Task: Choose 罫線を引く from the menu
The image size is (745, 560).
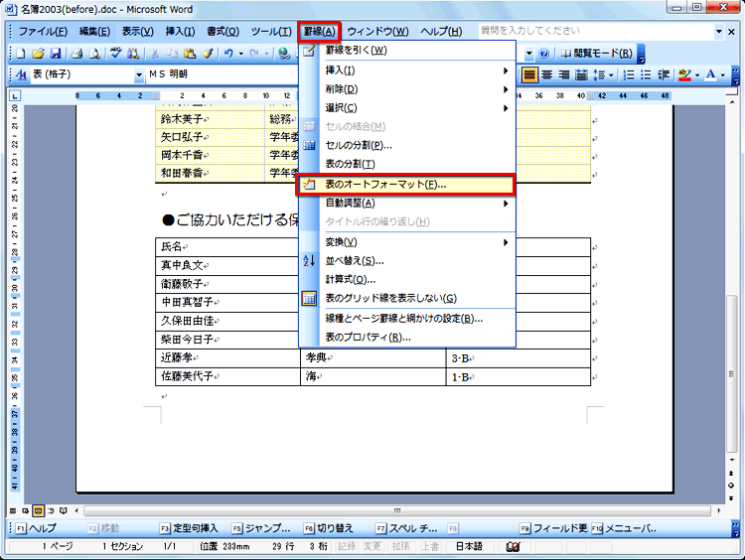Action: pyautogui.click(x=407, y=51)
